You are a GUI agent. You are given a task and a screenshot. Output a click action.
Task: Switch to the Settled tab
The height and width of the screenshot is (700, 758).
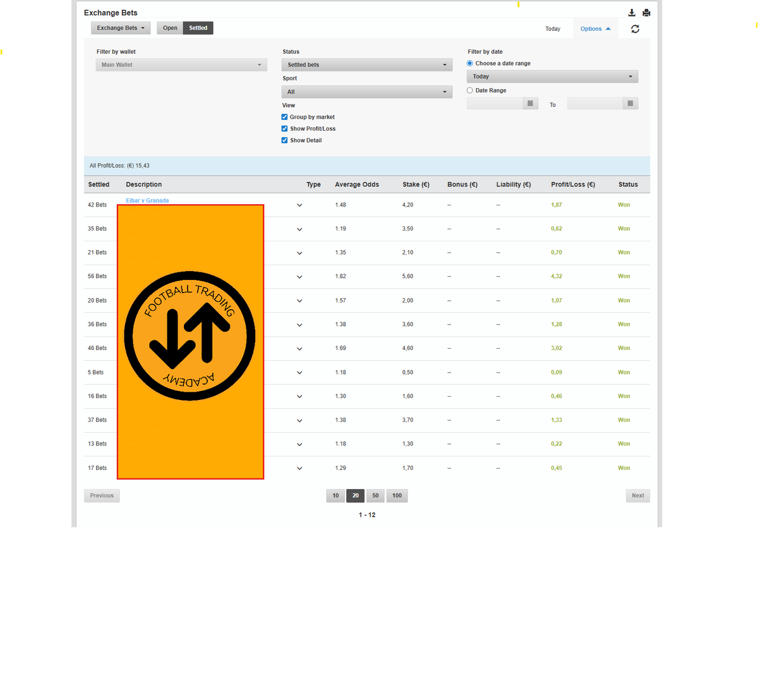(x=198, y=28)
